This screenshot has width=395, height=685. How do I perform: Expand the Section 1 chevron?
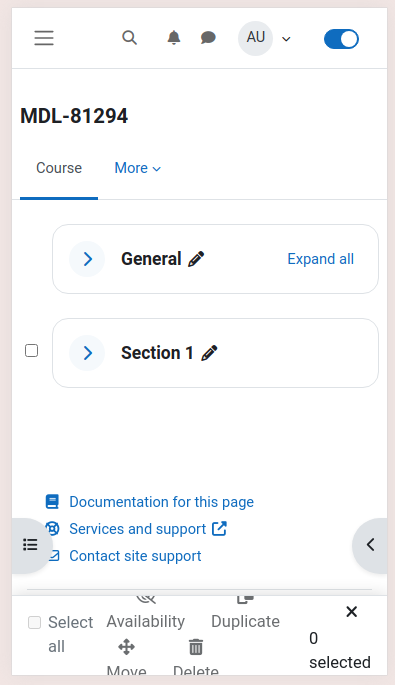pyautogui.click(x=87, y=353)
